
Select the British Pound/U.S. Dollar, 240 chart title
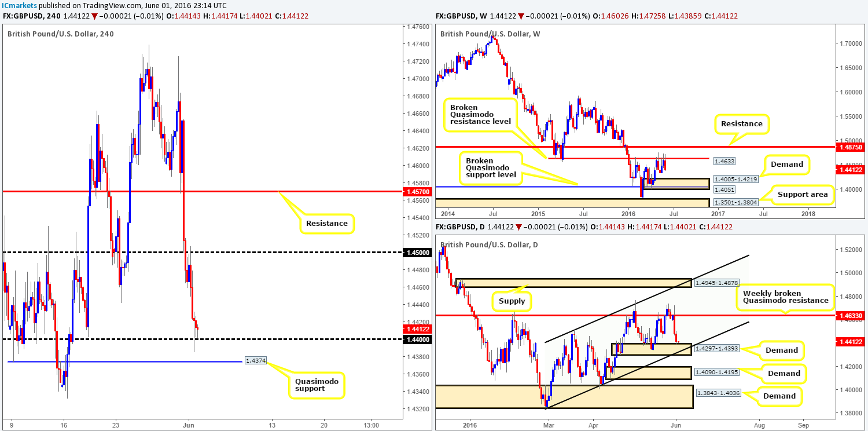coord(61,34)
